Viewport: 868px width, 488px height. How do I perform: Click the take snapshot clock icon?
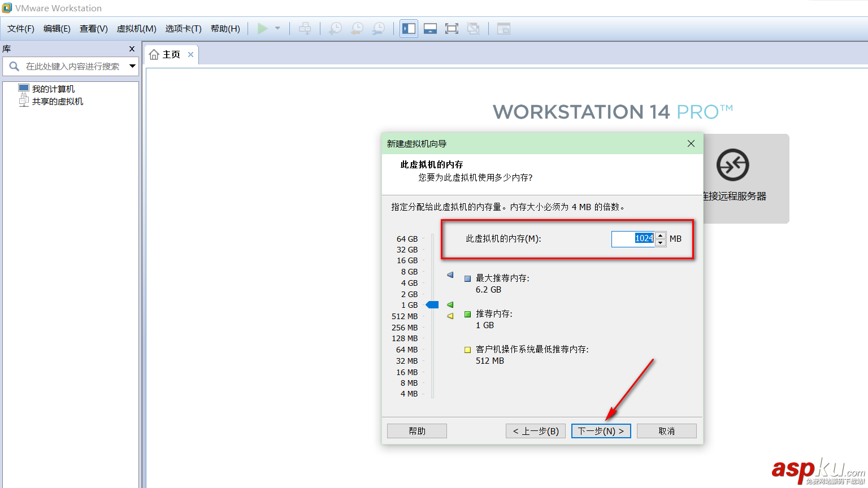(x=335, y=28)
